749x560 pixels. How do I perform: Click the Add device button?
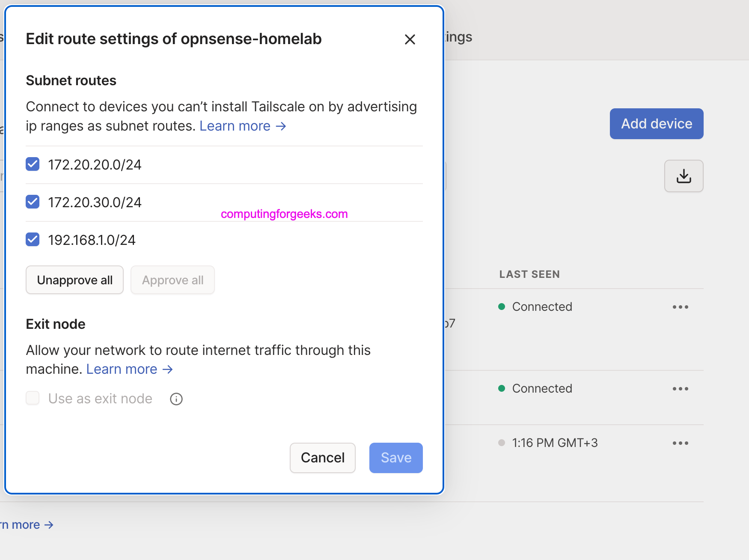pos(656,124)
